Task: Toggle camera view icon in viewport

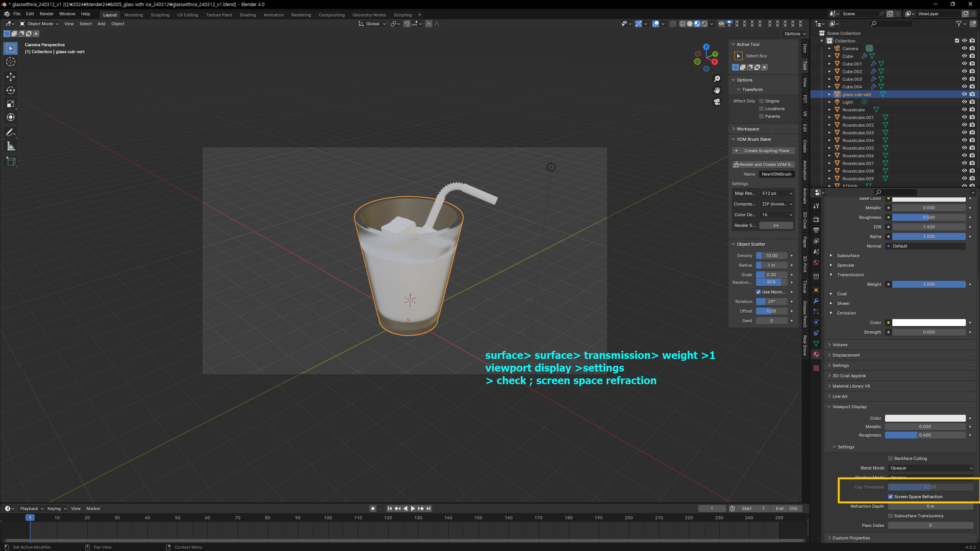Action: click(x=717, y=102)
